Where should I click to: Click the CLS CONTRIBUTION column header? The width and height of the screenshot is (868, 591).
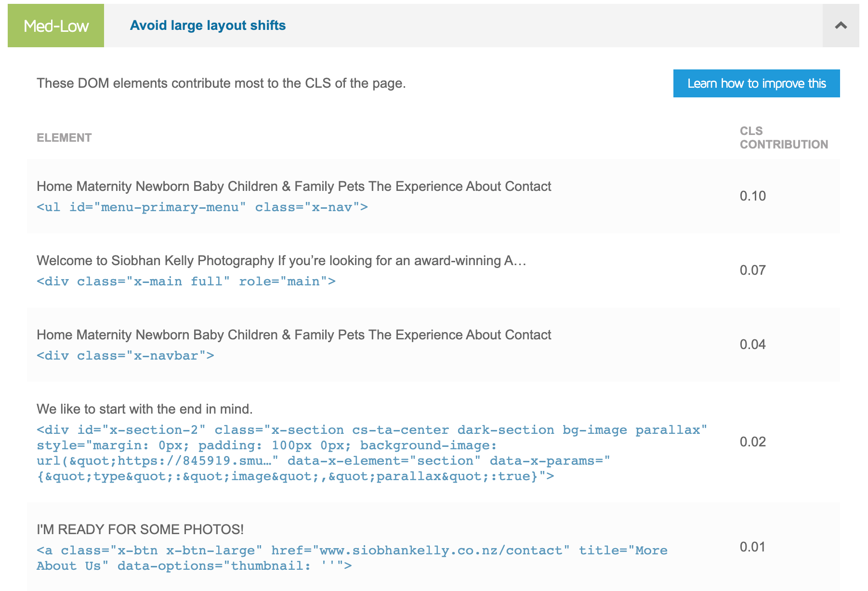[x=784, y=138]
